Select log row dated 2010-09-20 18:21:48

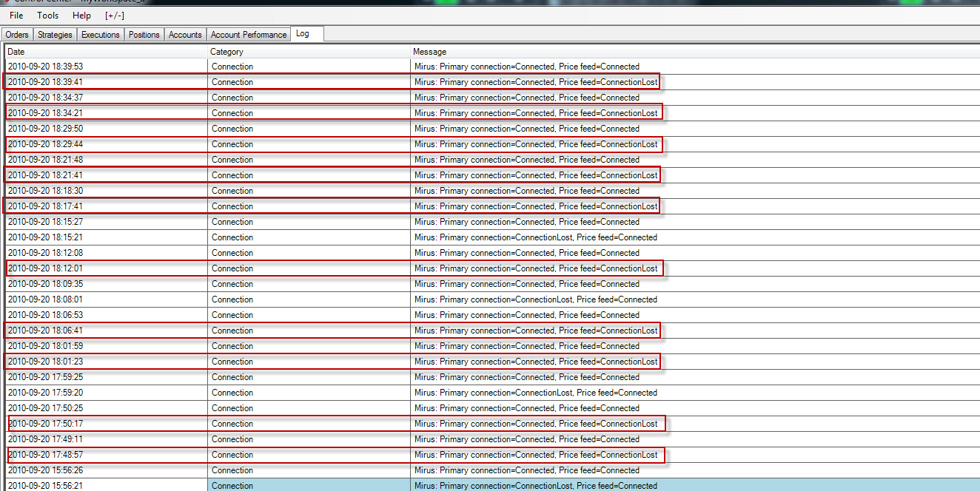click(x=492, y=160)
